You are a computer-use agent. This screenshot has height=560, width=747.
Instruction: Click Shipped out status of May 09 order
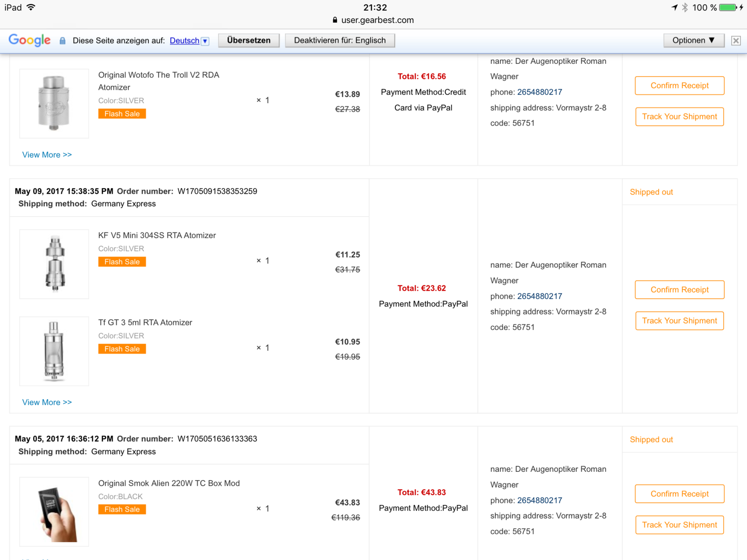651,192
